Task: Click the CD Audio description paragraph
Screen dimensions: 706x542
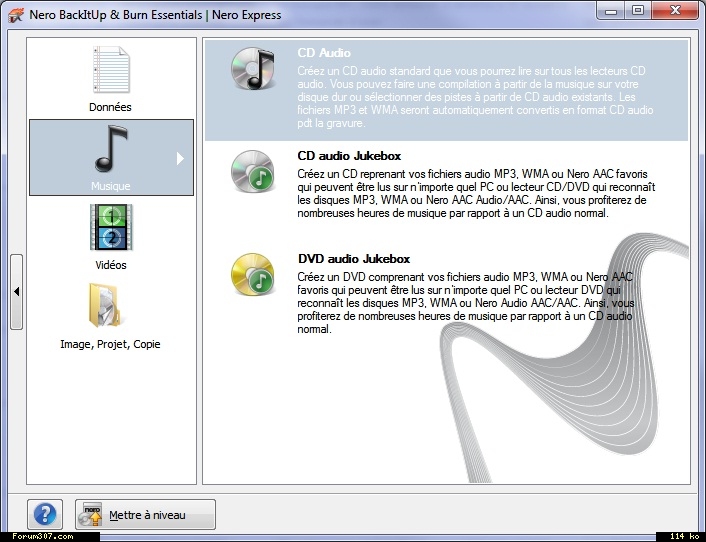Action: click(x=475, y=97)
